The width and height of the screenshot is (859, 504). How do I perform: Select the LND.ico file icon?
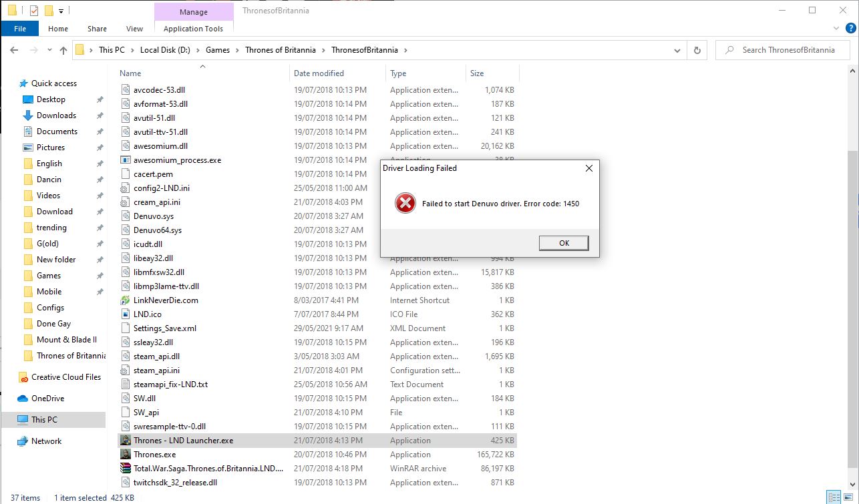coord(125,314)
